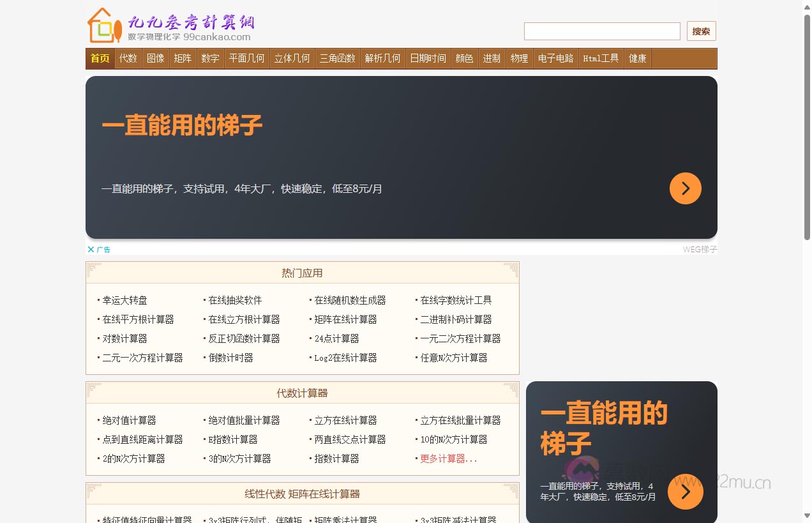The width and height of the screenshot is (812, 523).
Task: Select the 首页 navigation tab
Action: [100, 58]
